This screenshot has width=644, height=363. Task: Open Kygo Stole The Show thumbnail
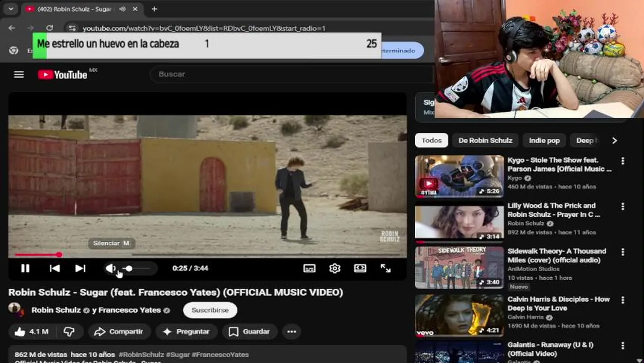tap(459, 176)
